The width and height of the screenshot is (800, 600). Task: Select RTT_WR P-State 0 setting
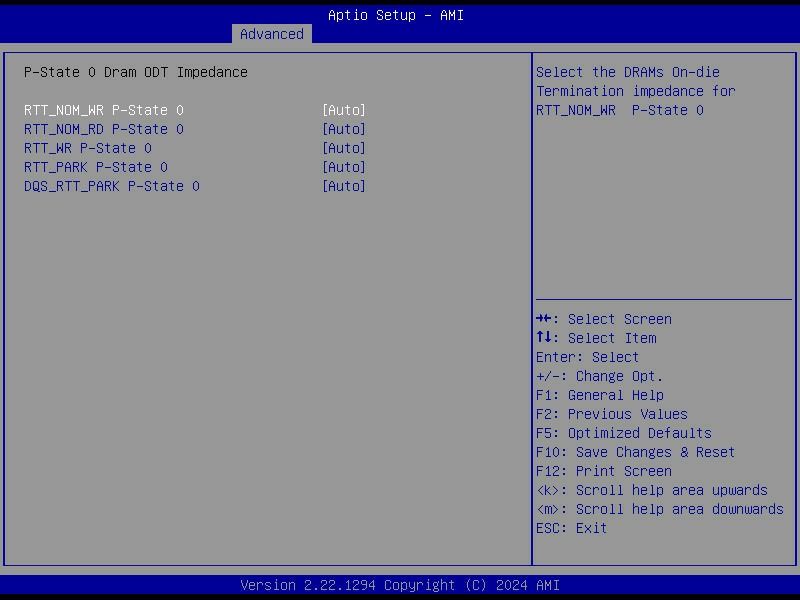[x=88, y=148]
